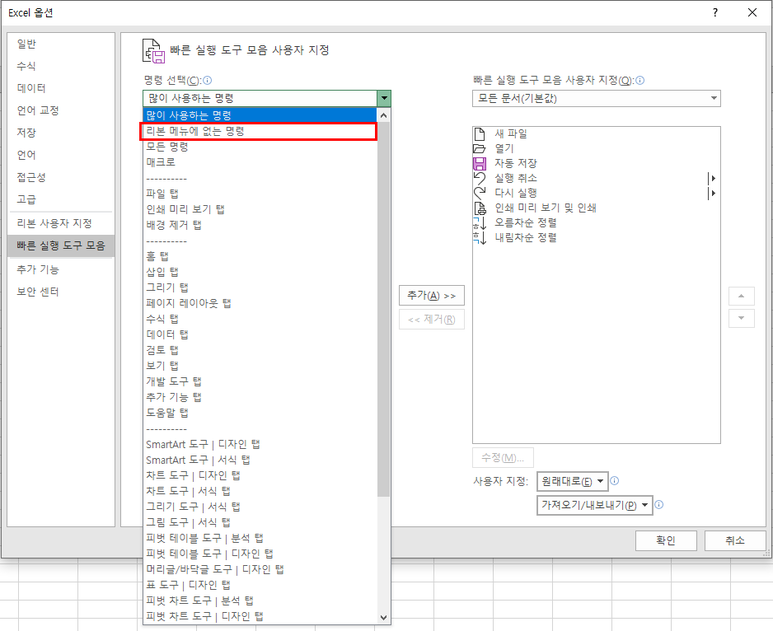The image size is (773, 631).
Task: Click the 확인 button
Action: [666, 541]
